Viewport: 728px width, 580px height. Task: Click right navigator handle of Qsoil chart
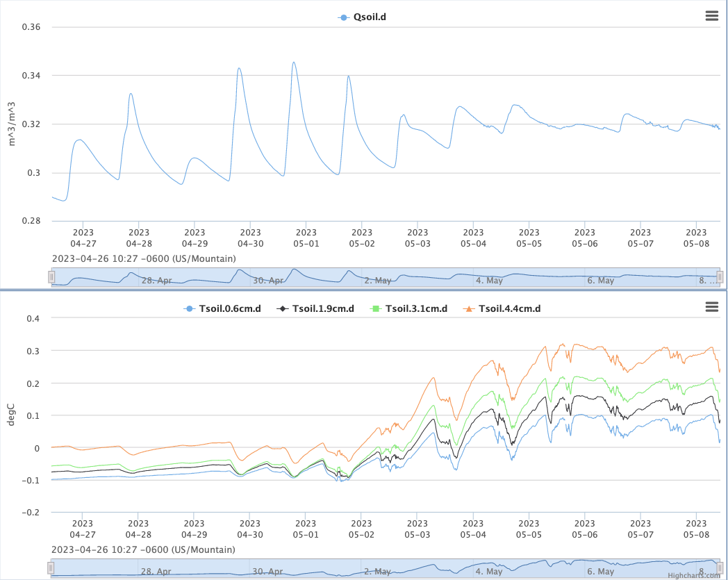(x=720, y=276)
